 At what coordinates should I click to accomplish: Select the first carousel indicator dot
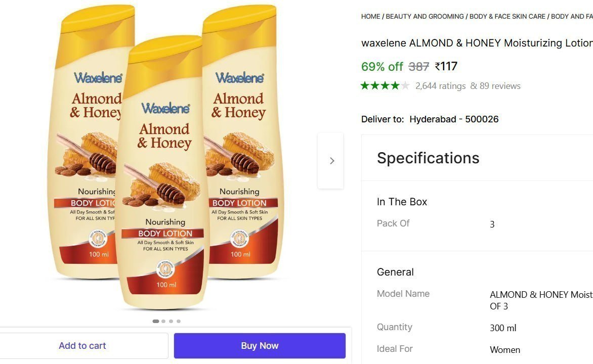[x=156, y=321]
